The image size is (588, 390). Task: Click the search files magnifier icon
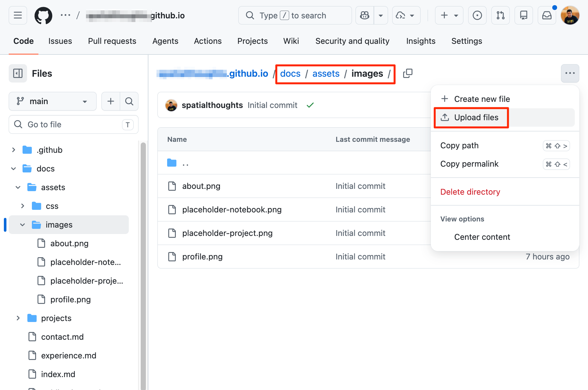point(129,101)
